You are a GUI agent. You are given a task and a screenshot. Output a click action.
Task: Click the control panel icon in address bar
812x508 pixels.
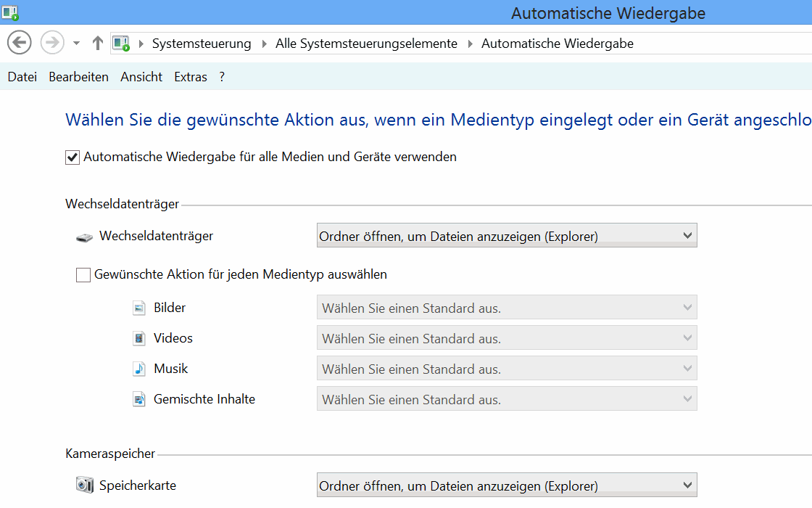pos(121,44)
